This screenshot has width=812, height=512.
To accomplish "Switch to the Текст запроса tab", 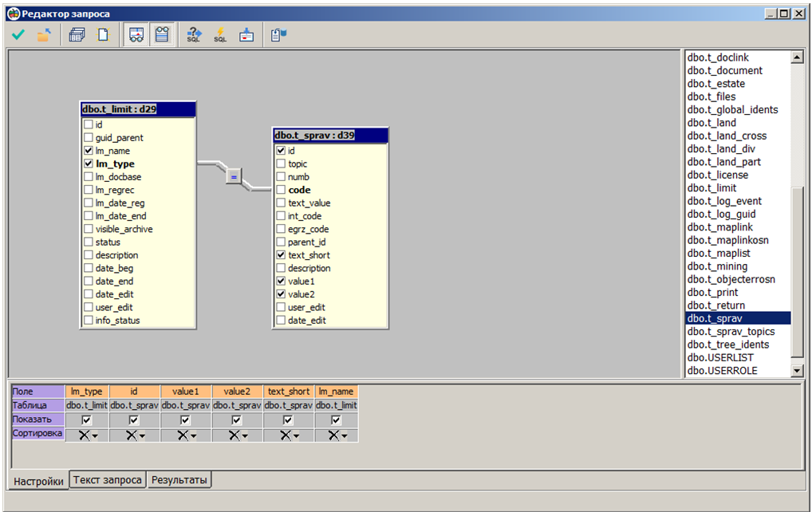I will pyautogui.click(x=108, y=480).
